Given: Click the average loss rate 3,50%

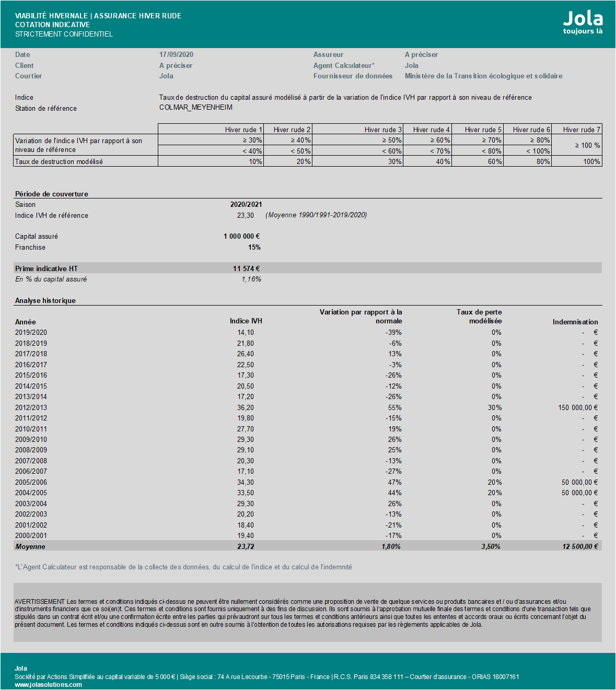Looking at the screenshot, I should coord(491,546).
